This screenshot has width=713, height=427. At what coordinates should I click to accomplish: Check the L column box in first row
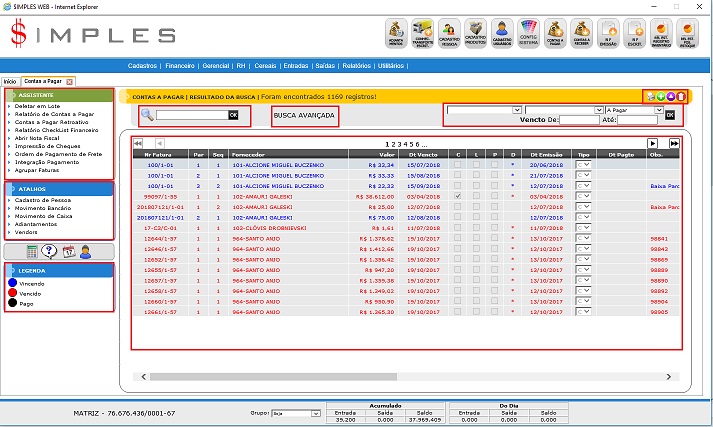click(476, 164)
